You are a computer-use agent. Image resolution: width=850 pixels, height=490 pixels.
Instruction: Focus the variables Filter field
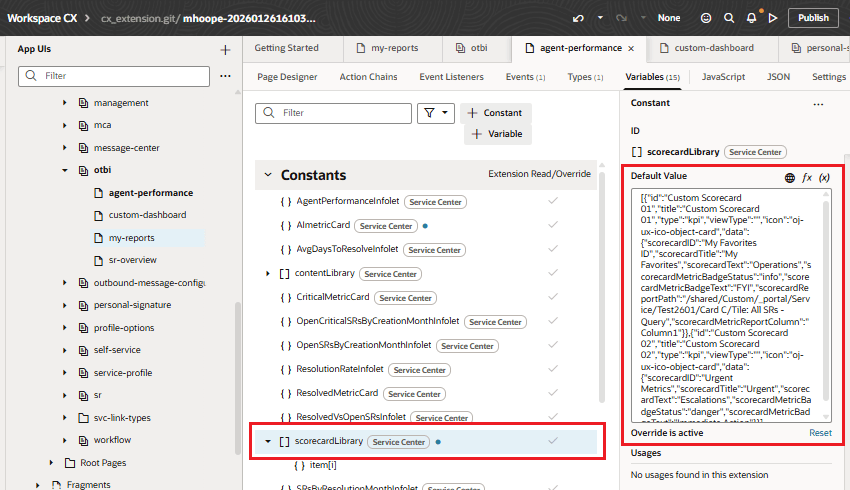[333, 113]
